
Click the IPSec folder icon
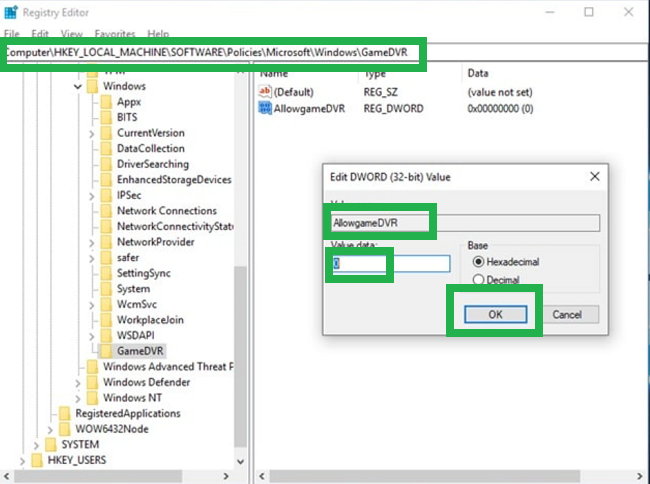107,195
